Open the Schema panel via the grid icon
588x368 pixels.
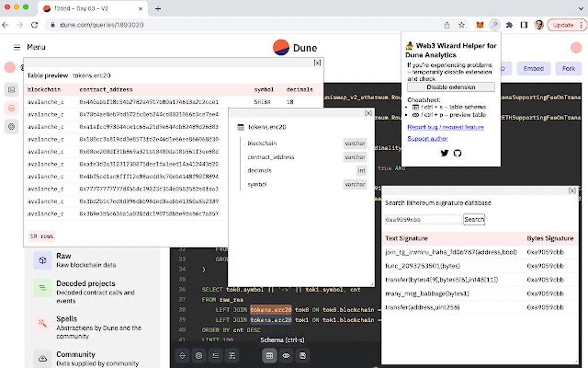(x=269, y=355)
